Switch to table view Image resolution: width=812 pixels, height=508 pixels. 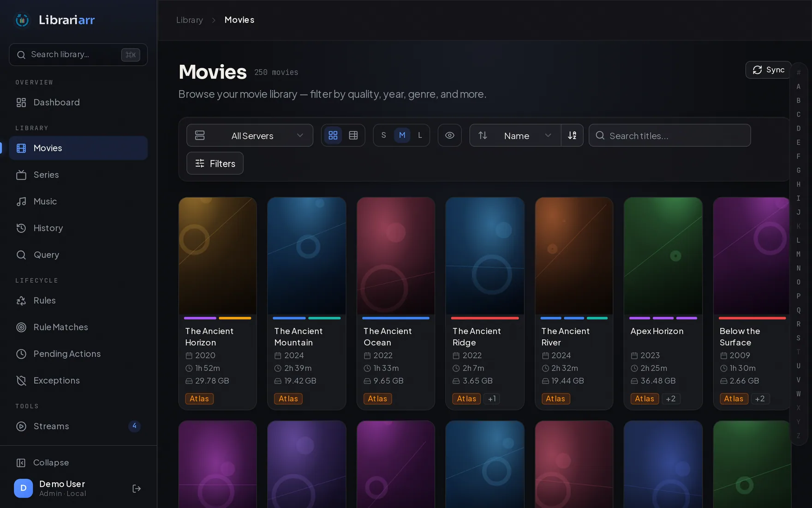[353, 135]
